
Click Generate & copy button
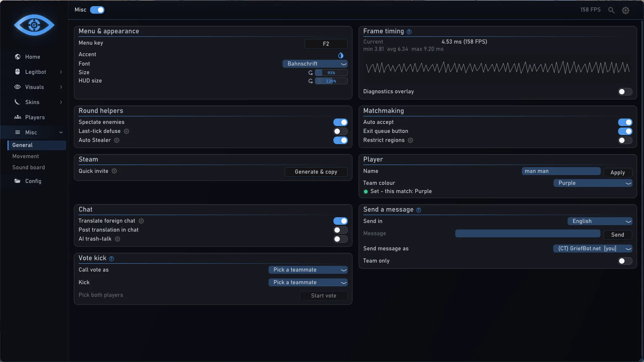click(316, 172)
